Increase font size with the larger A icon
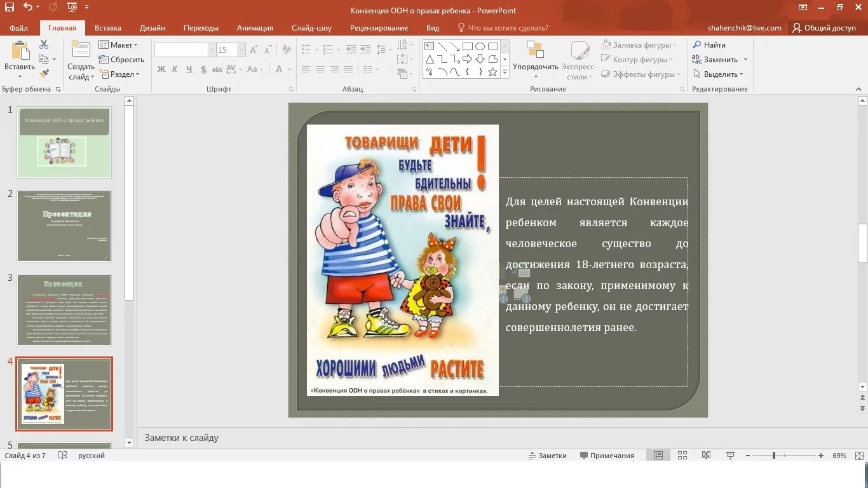 click(254, 50)
